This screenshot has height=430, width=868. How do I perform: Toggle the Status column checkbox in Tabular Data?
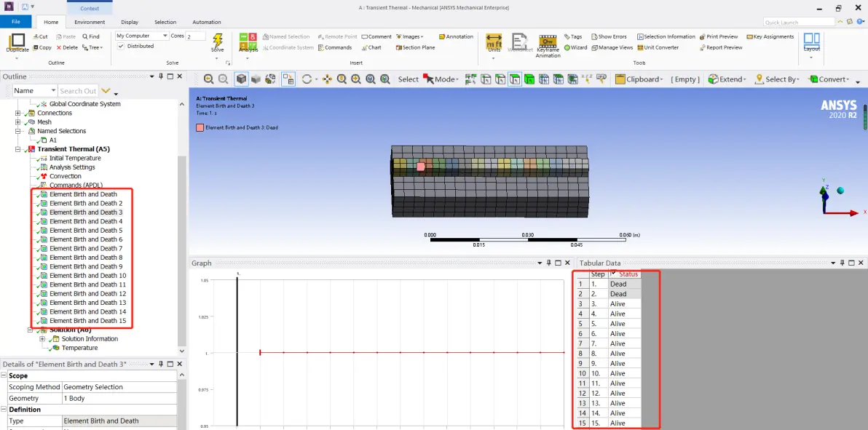(x=613, y=274)
